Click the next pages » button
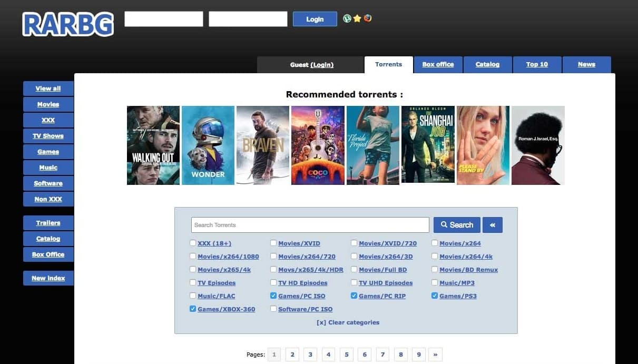638x364 pixels. point(435,355)
